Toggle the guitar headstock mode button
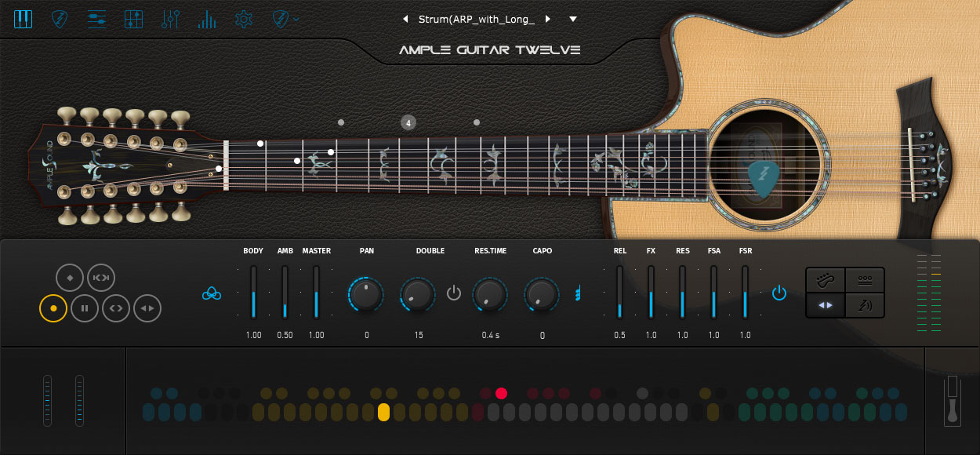980x455 pixels. point(826,280)
